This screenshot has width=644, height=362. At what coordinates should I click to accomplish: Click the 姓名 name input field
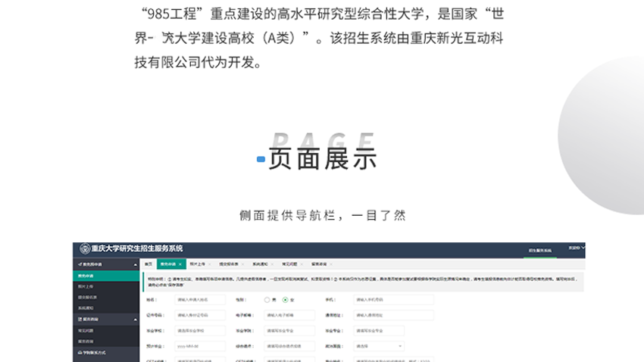click(200, 300)
